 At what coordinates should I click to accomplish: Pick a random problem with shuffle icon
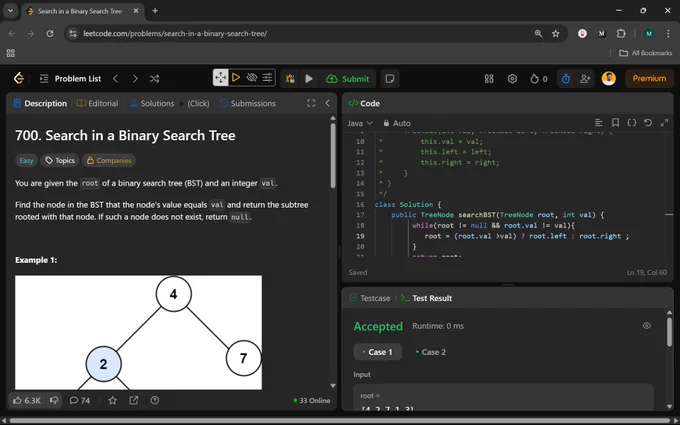click(154, 78)
